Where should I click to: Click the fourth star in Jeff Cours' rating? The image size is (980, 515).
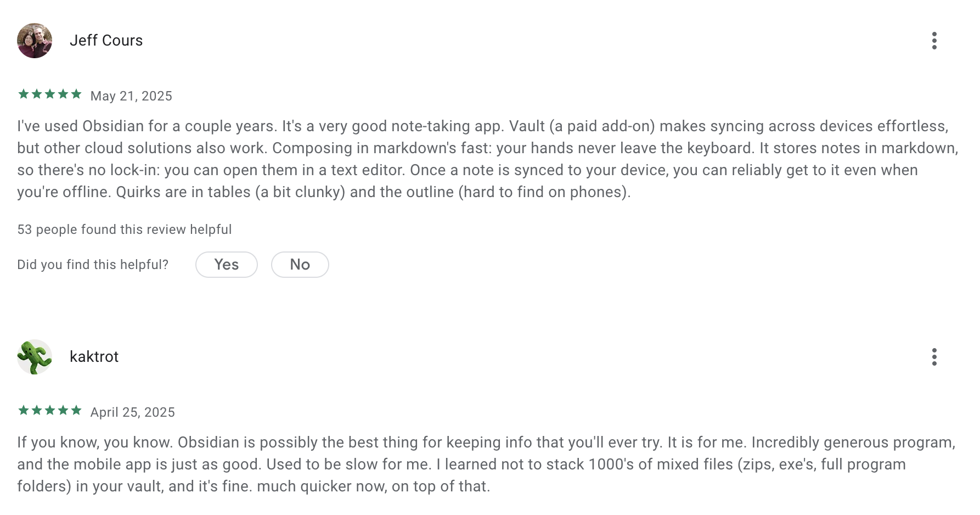point(63,94)
